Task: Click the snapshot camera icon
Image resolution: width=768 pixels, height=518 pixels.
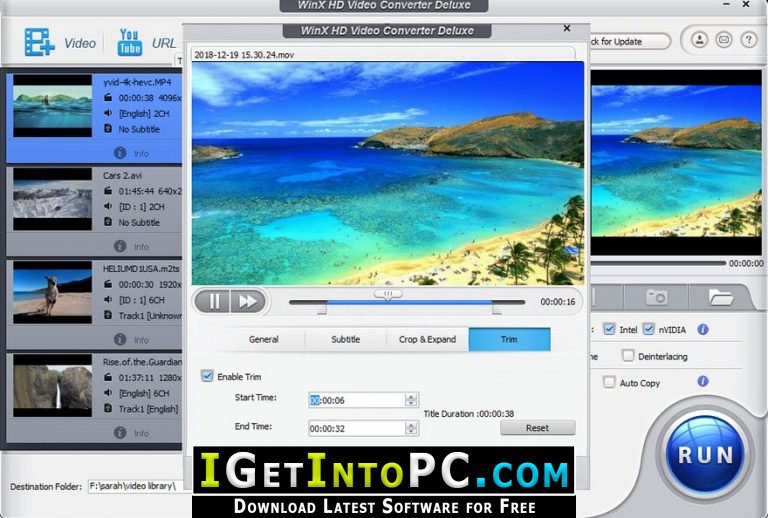Action: click(x=656, y=297)
